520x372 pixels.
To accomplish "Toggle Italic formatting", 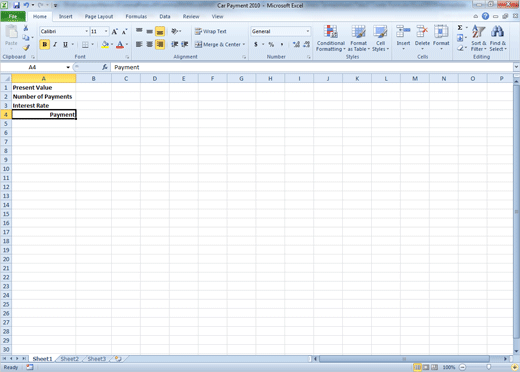I will [x=55, y=44].
